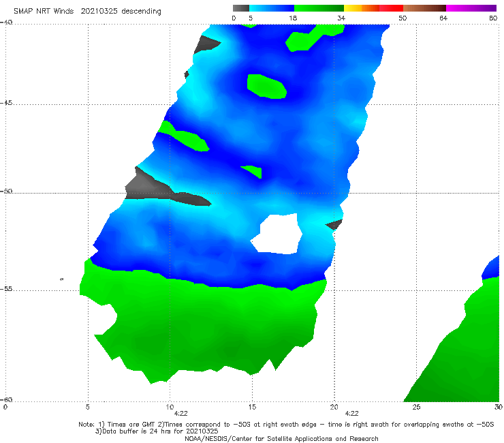Click the green 18-34 color bar segment
This screenshot has height=443, width=504.
pos(319,8)
